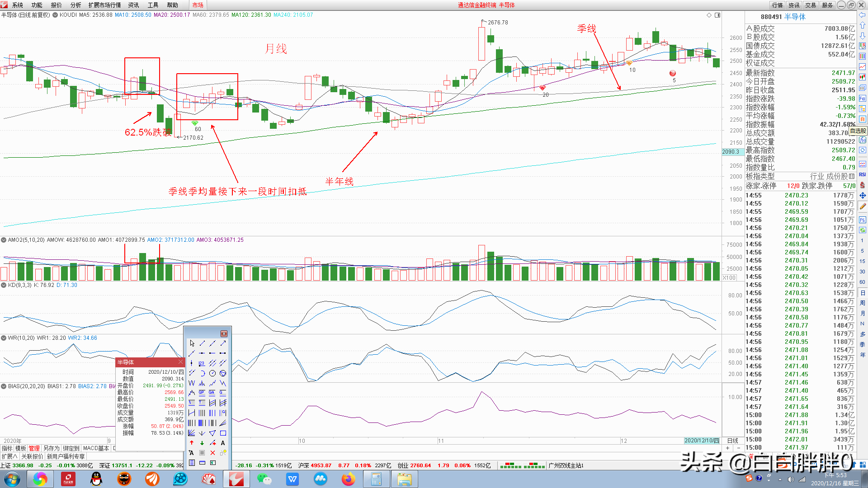Choose the 123 price label tool
The width and height of the screenshot is (868, 488).
[202, 363]
